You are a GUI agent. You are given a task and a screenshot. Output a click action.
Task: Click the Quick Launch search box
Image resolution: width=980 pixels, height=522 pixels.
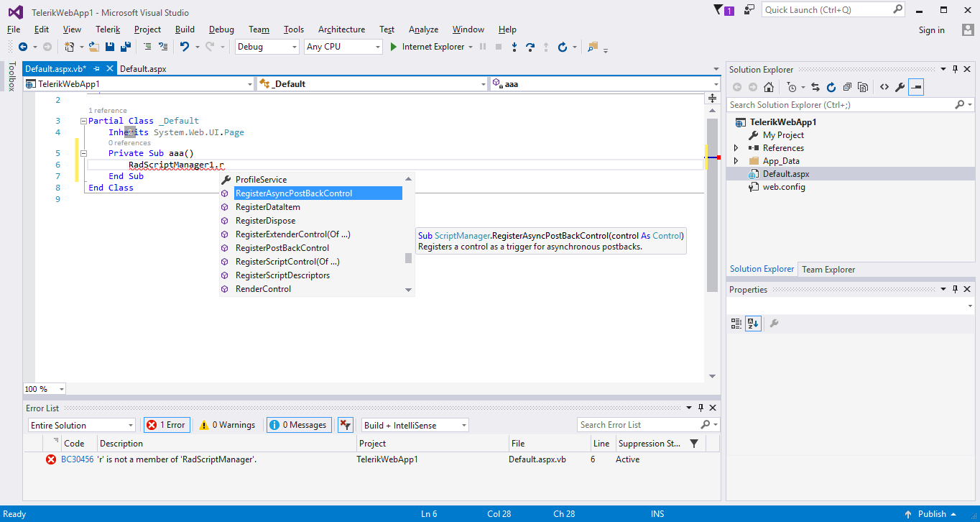pyautogui.click(x=833, y=10)
